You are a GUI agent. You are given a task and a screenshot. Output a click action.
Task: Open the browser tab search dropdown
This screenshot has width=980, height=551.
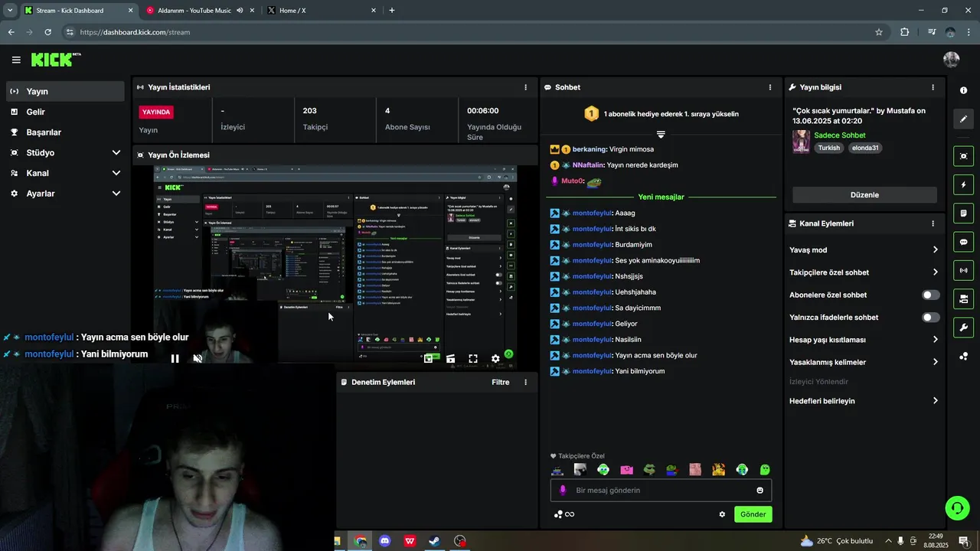[10, 10]
